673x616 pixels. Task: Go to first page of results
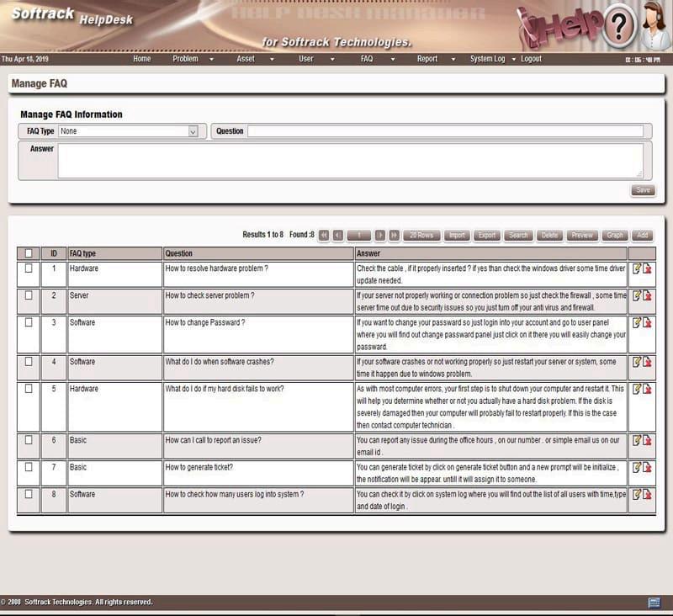pos(324,236)
